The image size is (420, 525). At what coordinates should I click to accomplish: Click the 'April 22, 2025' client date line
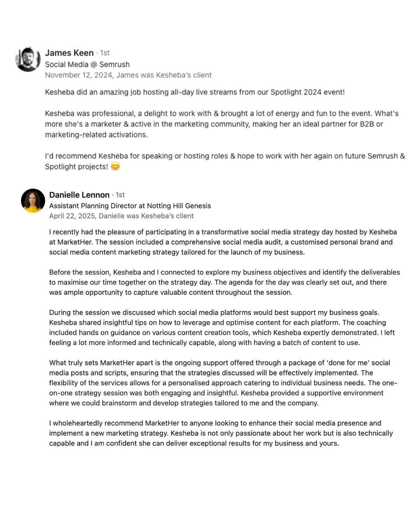[121, 216]
